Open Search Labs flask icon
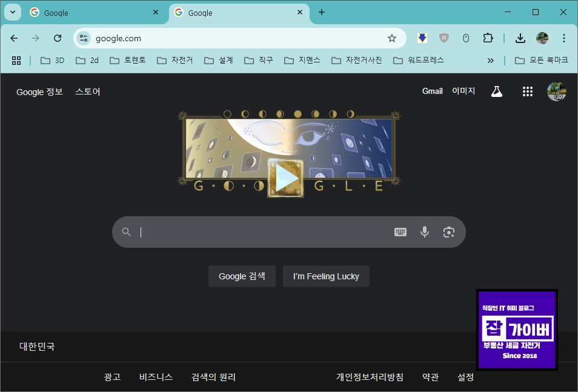 [x=497, y=91]
